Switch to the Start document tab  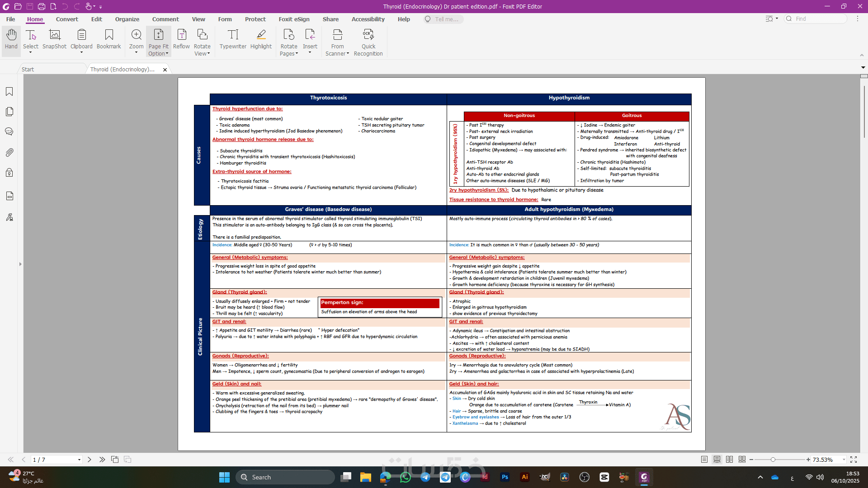[x=28, y=69]
